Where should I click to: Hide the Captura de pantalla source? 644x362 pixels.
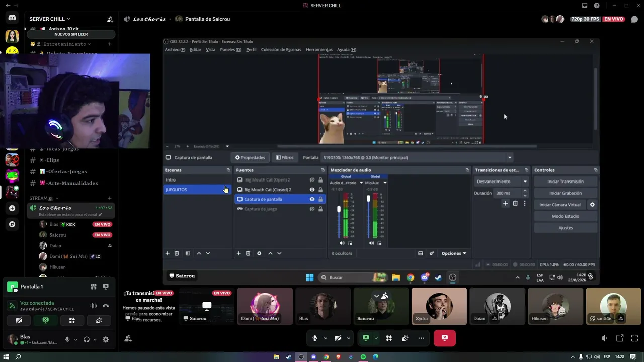[312, 199]
